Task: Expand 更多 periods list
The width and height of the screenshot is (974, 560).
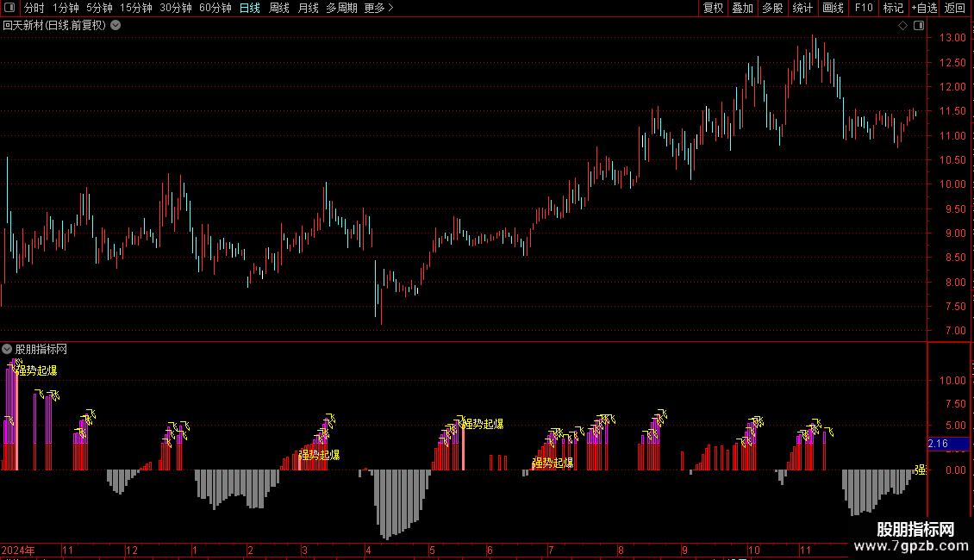Action: [x=379, y=8]
